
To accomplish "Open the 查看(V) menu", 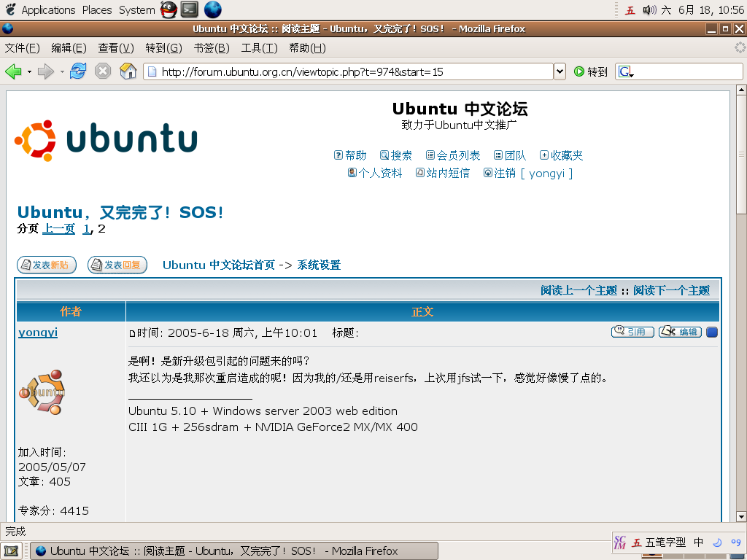I will click(116, 48).
